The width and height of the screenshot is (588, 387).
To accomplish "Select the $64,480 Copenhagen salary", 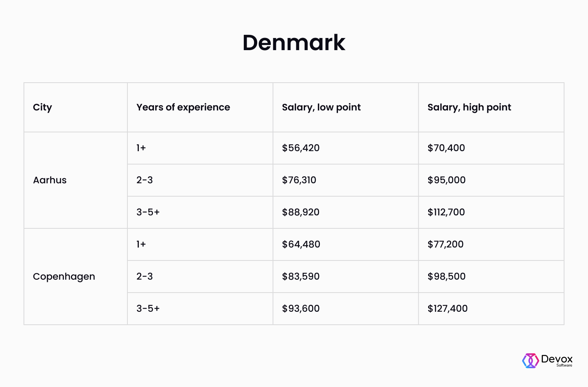I will (301, 244).
